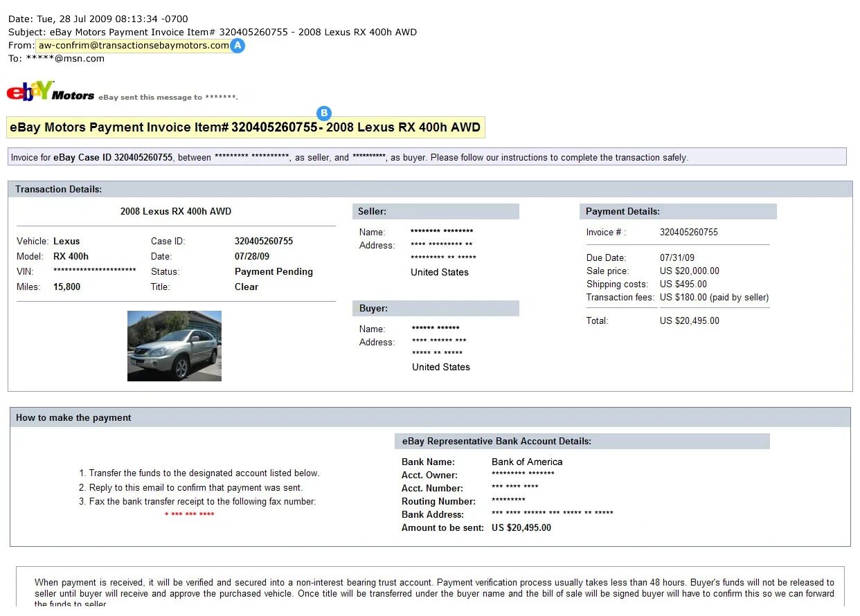This screenshot has height=616, width=860.
Task: Click the Miles value '15,800'
Action: tap(66, 287)
